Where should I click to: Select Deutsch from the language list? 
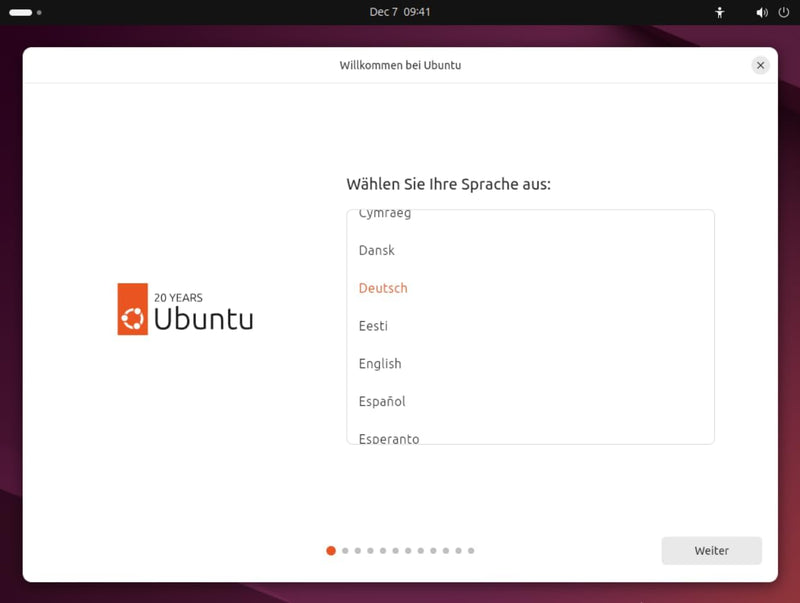[x=383, y=288]
